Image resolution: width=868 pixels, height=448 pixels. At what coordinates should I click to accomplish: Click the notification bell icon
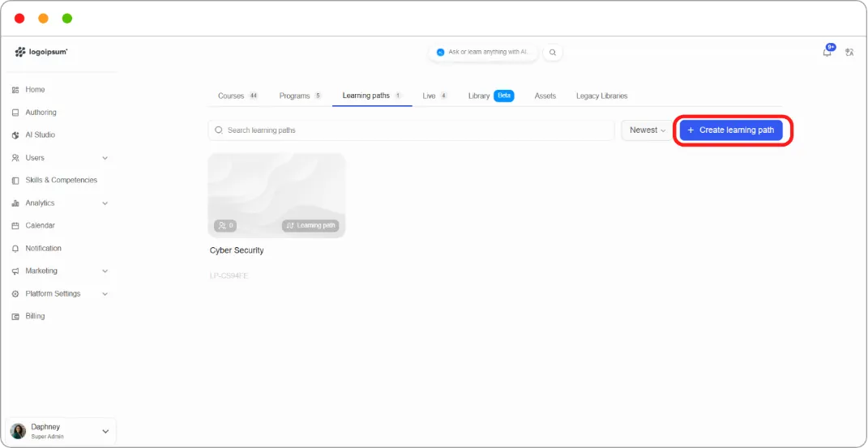pyautogui.click(x=827, y=52)
